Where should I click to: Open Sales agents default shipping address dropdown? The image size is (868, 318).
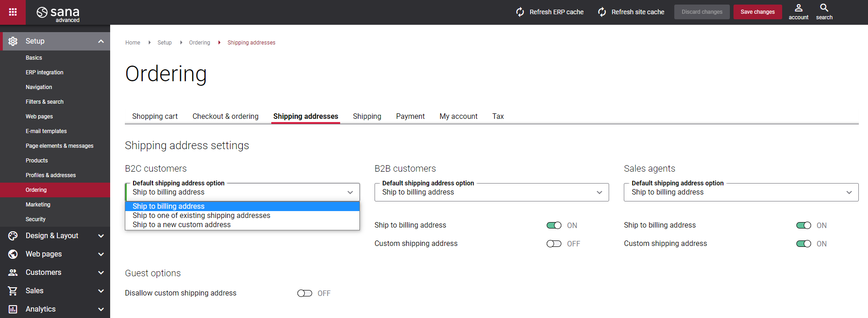point(741,192)
